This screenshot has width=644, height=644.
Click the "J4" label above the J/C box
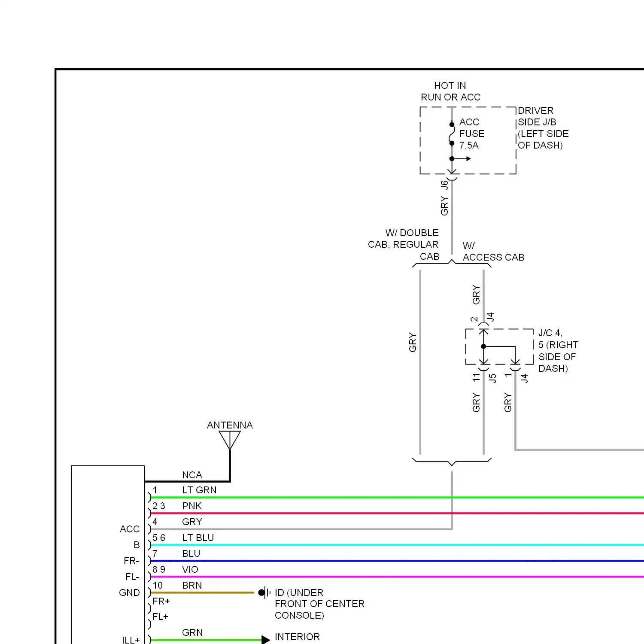tap(490, 317)
